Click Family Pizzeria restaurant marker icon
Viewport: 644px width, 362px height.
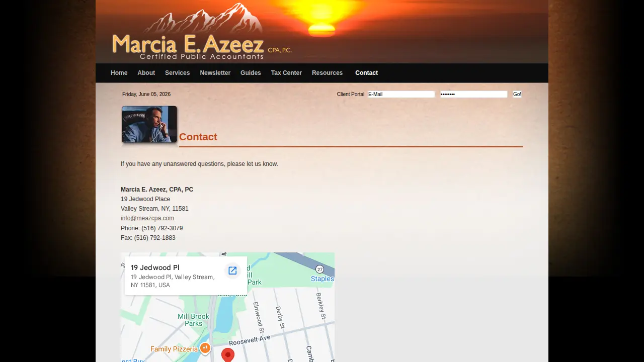click(x=205, y=348)
